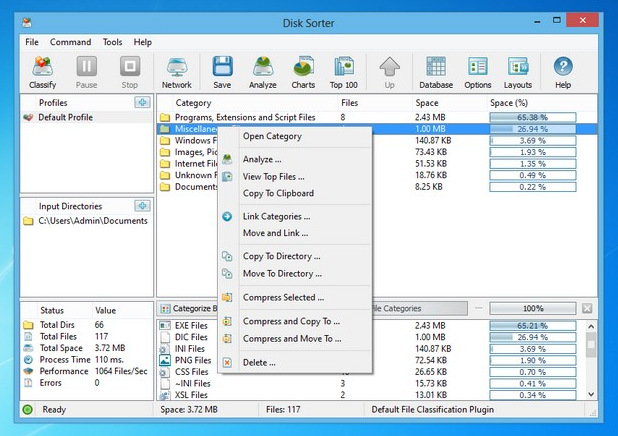Click the Files column header

tap(350, 103)
